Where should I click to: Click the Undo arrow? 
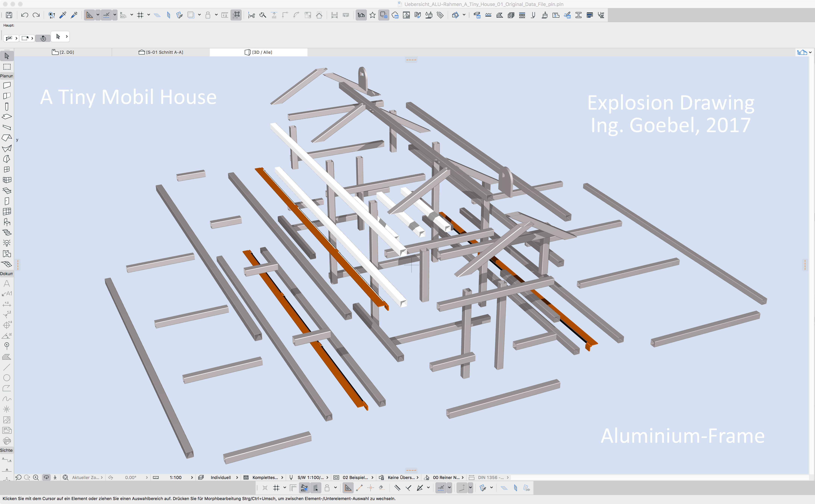point(24,15)
